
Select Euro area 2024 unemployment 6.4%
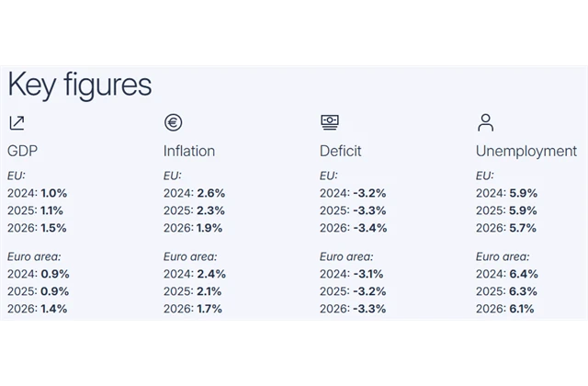[x=524, y=274]
